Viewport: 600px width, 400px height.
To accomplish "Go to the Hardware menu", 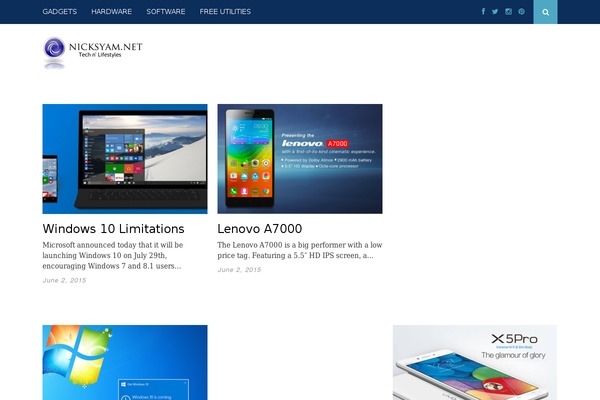I will coord(111,11).
